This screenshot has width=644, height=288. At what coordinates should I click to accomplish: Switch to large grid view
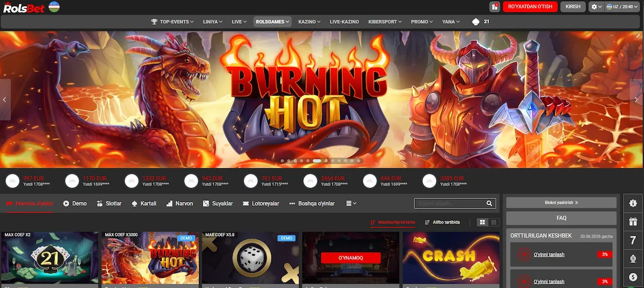pos(482,222)
